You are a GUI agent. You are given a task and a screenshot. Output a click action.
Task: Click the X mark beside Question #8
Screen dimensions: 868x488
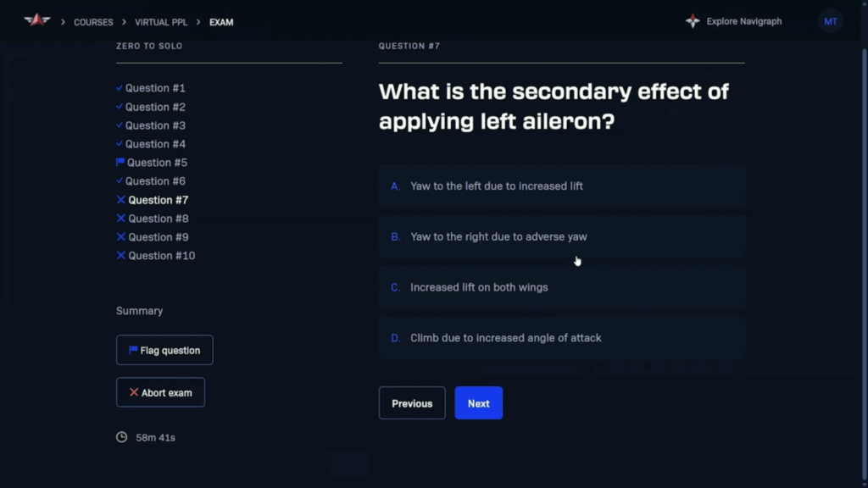[x=120, y=218]
